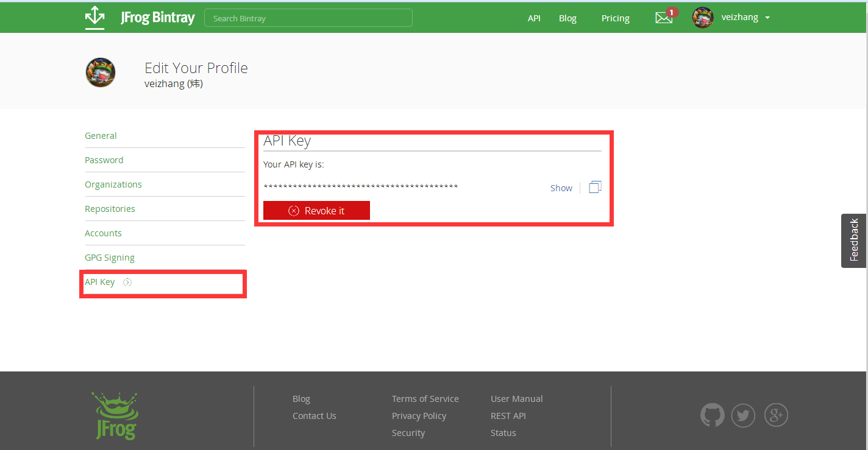Click the masked API key asterisks
The image size is (868, 450).
pyautogui.click(x=361, y=186)
